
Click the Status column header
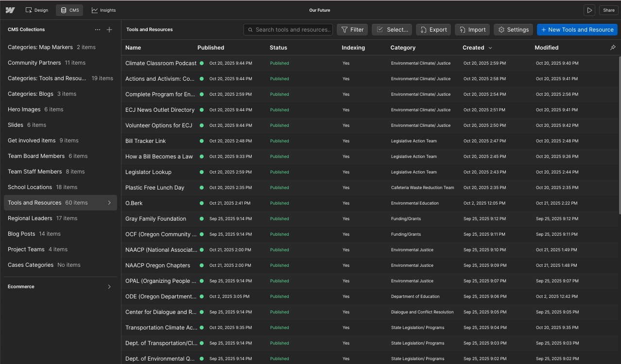(x=278, y=48)
